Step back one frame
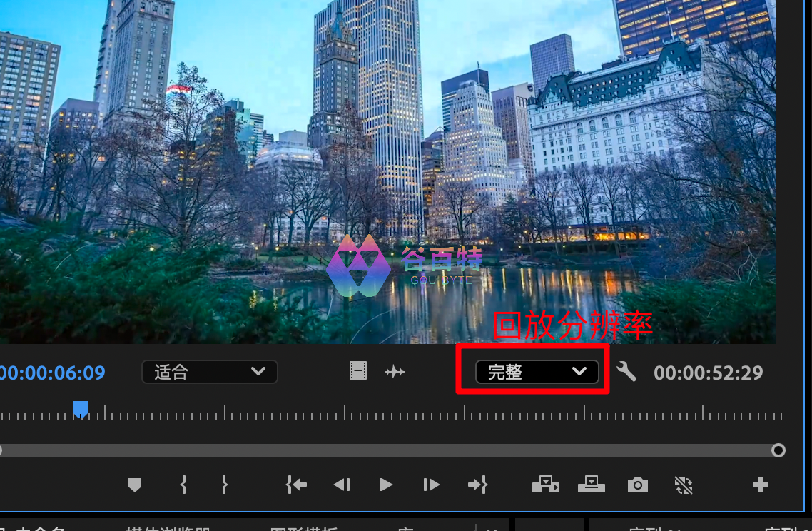The width and height of the screenshot is (812, 531). (342, 485)
